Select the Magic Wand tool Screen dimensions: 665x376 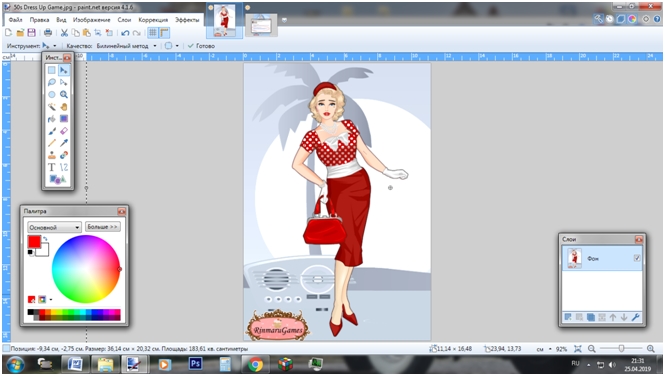click(51, 106)
